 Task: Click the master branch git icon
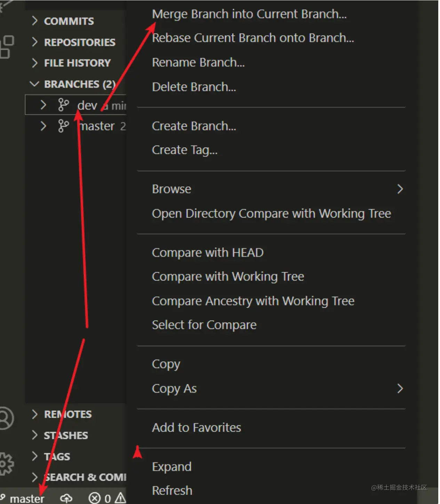63,126
